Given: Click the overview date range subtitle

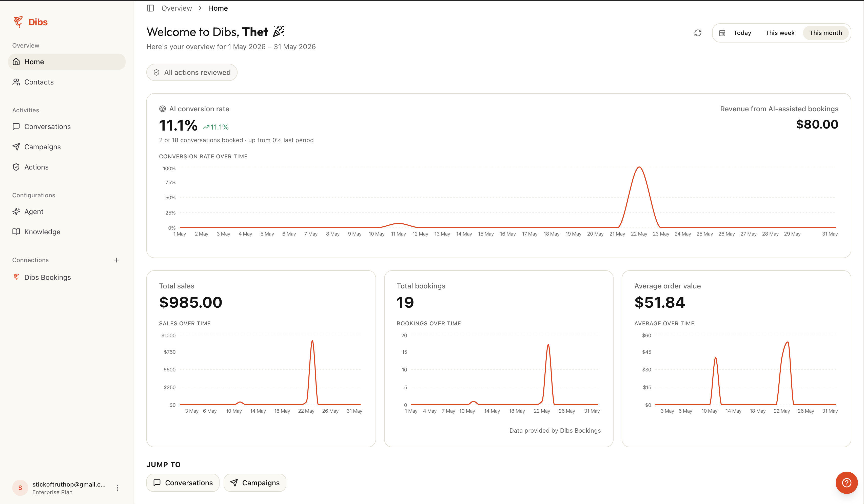Looking at the screenshot, I should (x=231, y=47).
